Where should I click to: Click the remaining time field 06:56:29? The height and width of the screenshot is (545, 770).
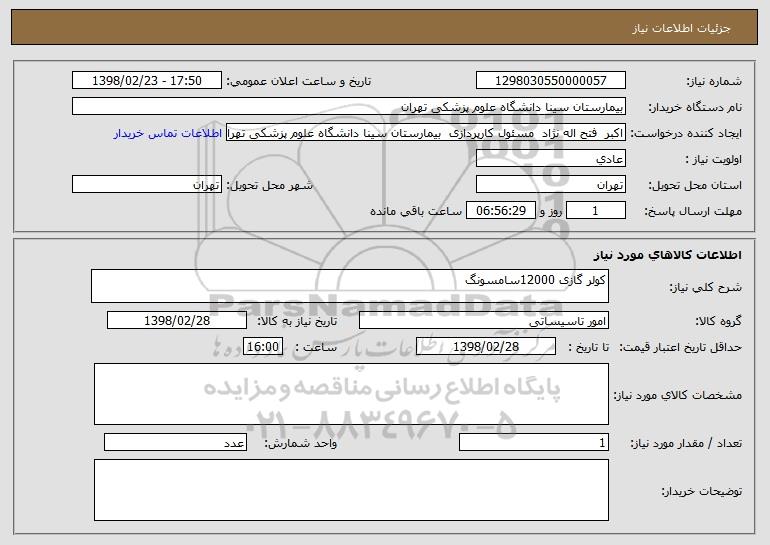click(x=500, y=211)
